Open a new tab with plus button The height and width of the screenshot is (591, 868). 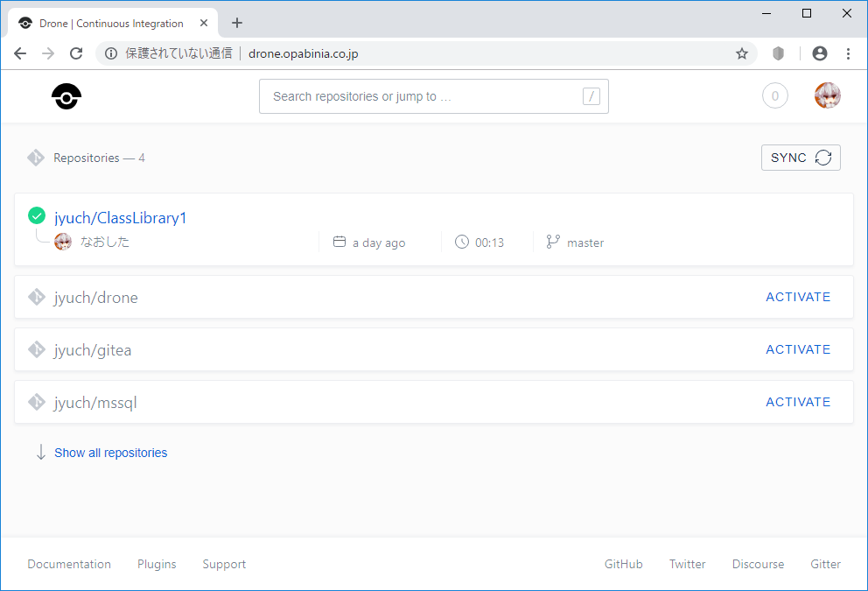tap(237, 23)
